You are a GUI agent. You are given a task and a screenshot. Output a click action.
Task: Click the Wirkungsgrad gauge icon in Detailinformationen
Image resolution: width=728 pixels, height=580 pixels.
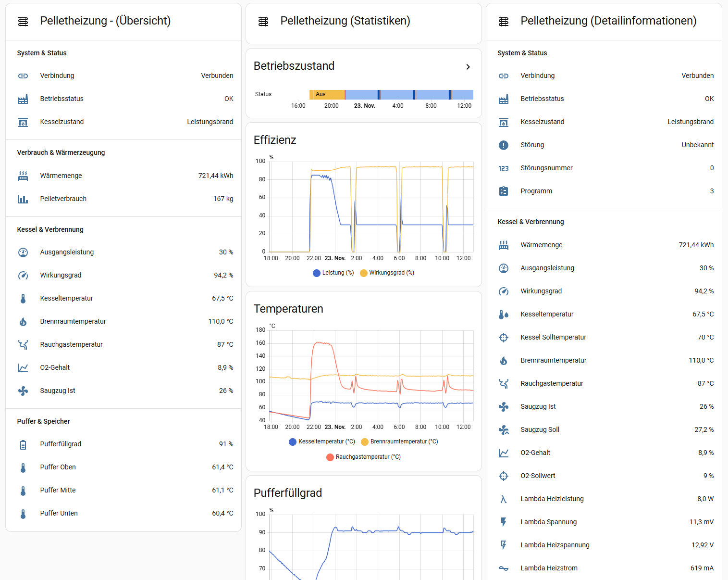click(503, 291)
